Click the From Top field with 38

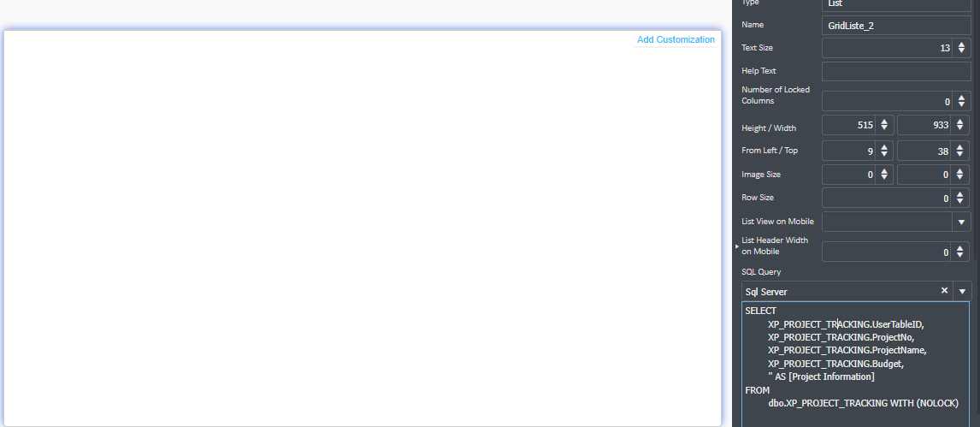tap(924, 151)
